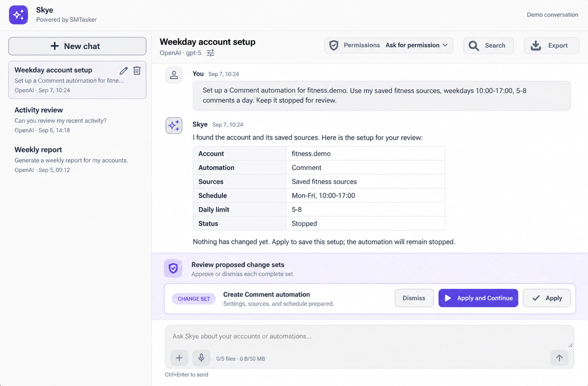Image resolution: width=588 pixels, height=386 pixels.
Task: Click the shield icon beside Review proposed change sets
Action: [x=173, y=268]
